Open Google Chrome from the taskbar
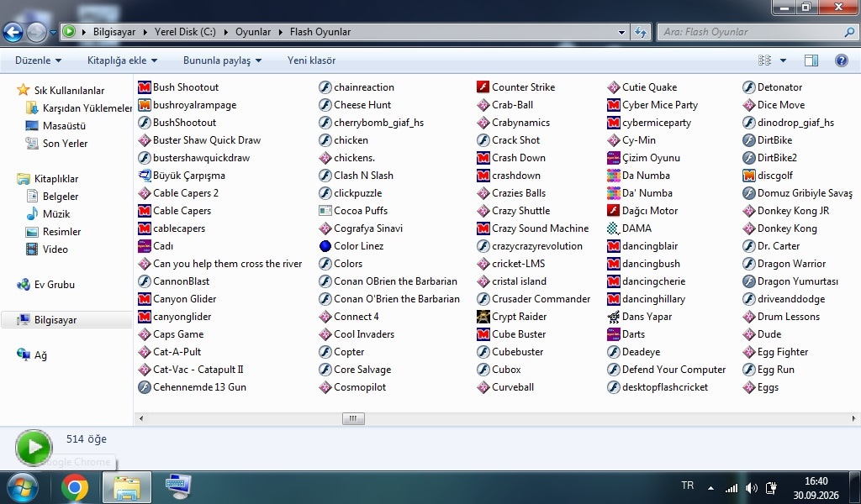The width and height of the screenshot is (861, 504). pyautogui.click(x=75, y=487)
